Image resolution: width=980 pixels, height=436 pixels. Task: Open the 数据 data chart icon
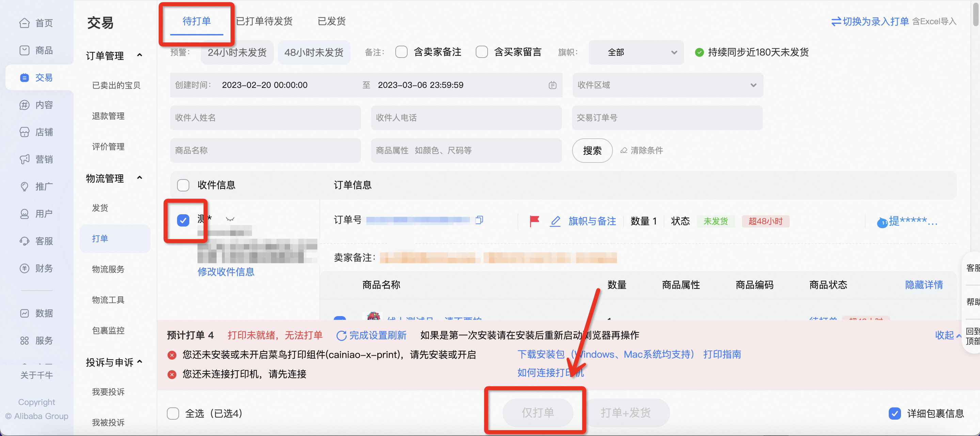pos(25,313)
